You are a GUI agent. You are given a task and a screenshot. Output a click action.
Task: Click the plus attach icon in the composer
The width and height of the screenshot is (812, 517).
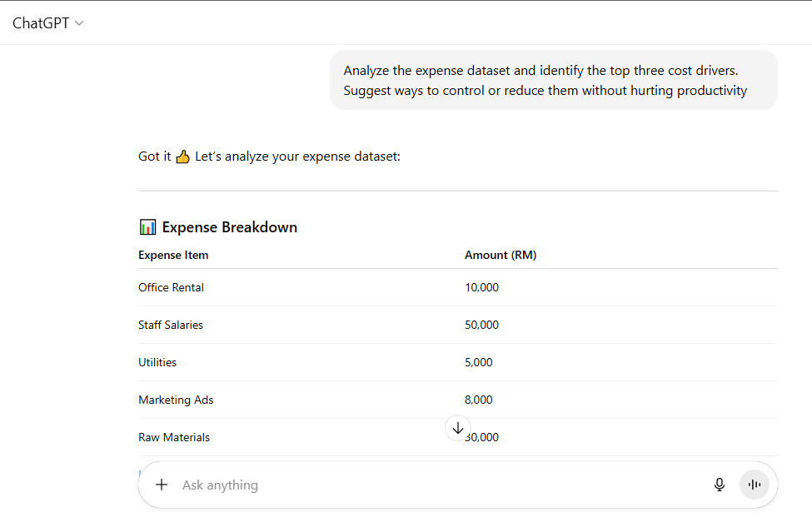(162, 485)
